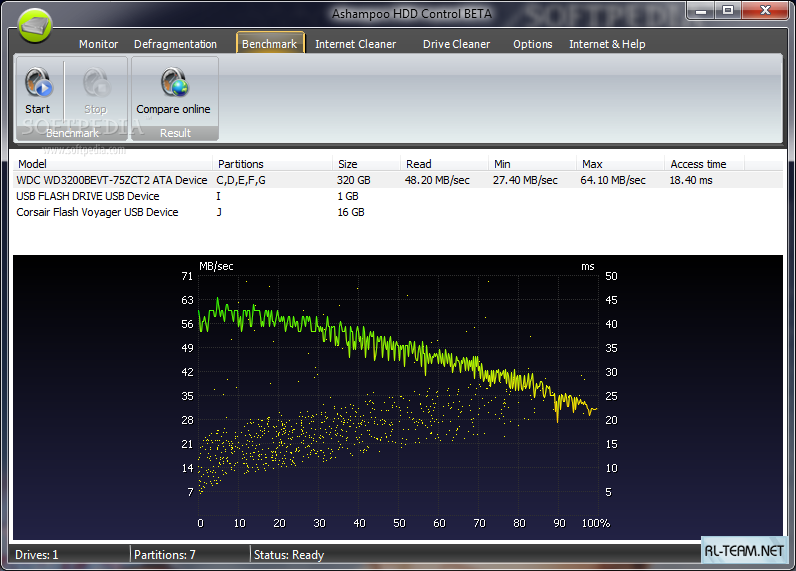Switch to the Monitor tab
Image resolution: width=796 pixels, height=571 pixels.
point(98,44)
